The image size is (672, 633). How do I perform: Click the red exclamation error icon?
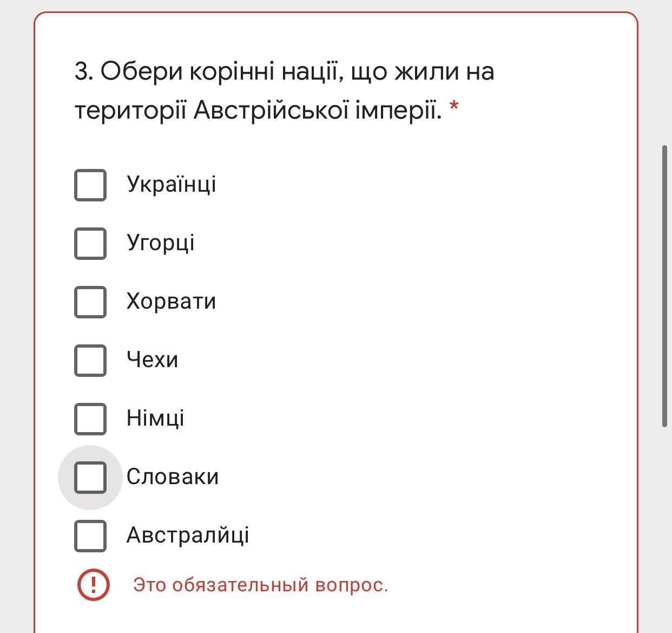94,585
